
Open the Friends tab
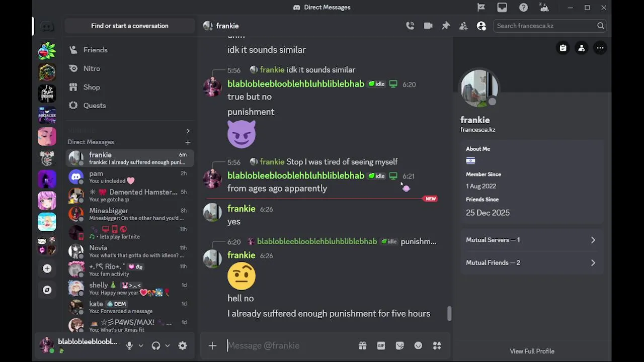(130, 50)
